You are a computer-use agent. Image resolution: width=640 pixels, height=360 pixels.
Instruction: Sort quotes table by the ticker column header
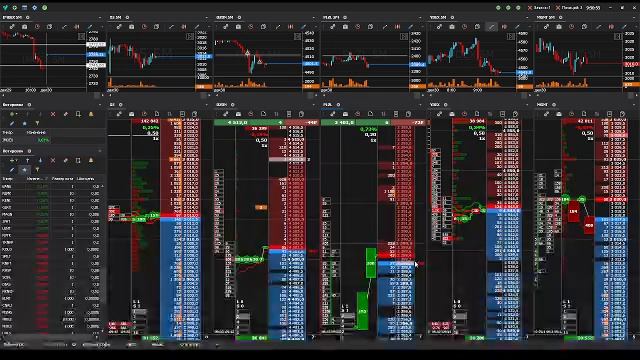click(x=8, y=179)
